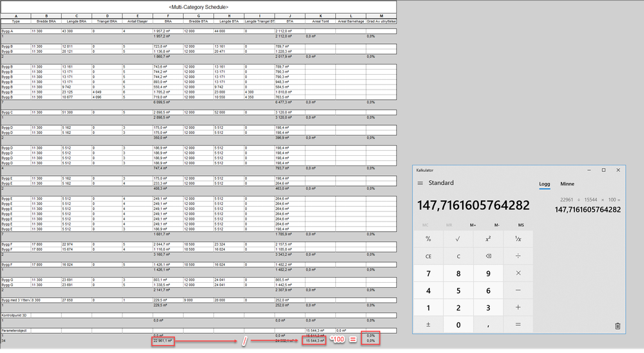Click the 'Areal Barnehage' column heading
644x353 pixels.
coord(351,21)
